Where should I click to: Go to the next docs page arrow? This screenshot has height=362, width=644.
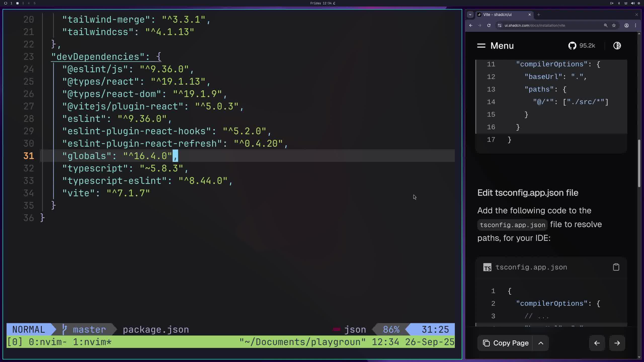point(617,343)
